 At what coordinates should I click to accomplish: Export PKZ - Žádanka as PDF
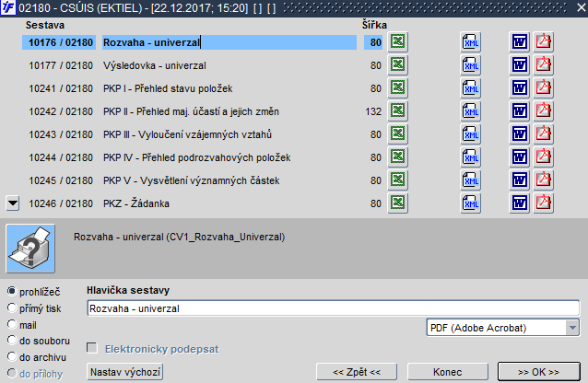click(544, 203)
